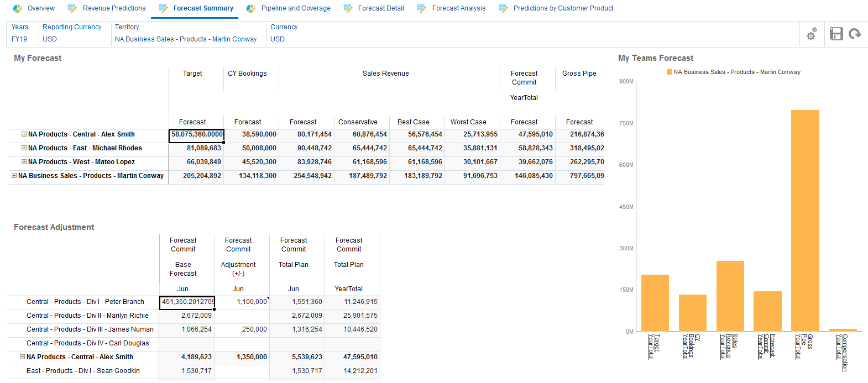This screenshot has width=868, height=383.
Task: Click the Refresh arrow icon
Action: click(x=855, y=34)
